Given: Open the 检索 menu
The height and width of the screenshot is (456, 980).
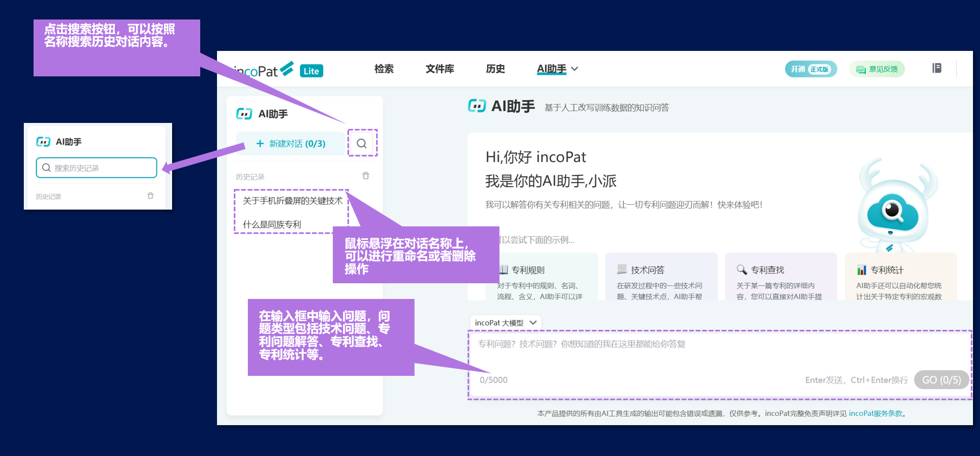Looking at the screenshot, I should [x=384, y=69].
